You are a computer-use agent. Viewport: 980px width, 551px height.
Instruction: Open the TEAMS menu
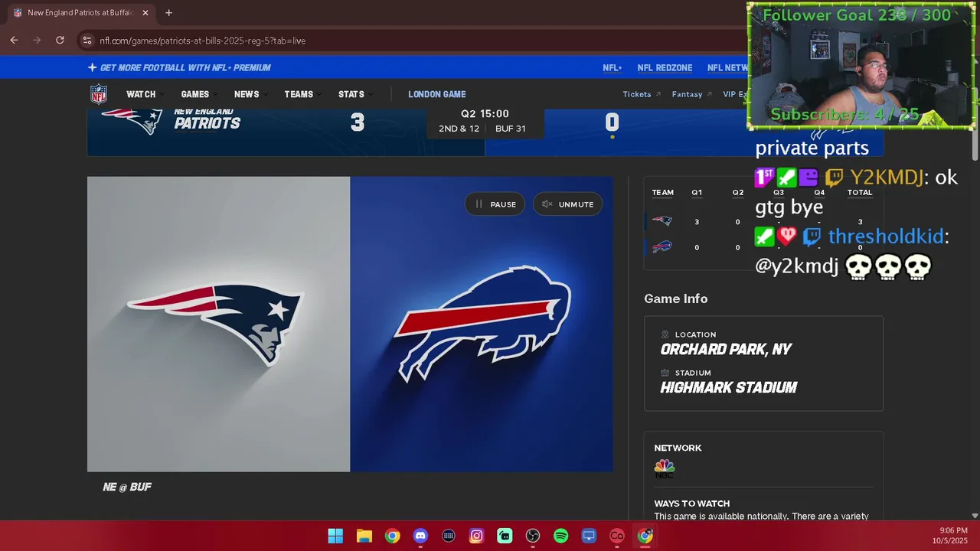[x=302, y=94]
